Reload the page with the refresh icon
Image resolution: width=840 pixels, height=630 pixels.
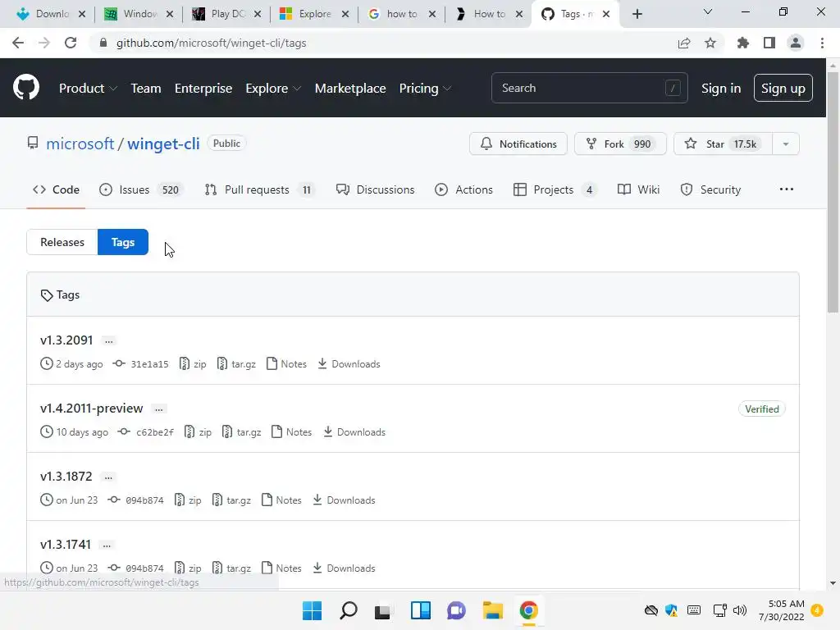pos(71,43)
